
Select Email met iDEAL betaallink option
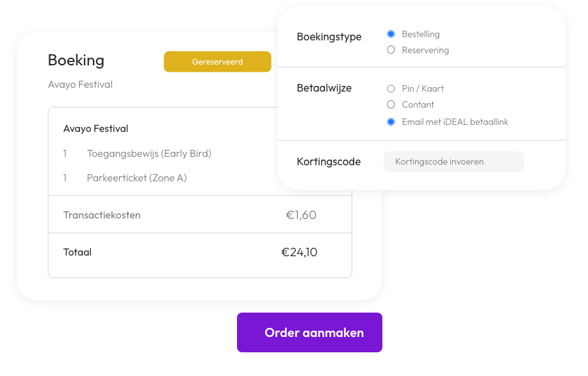click(391, 122)
